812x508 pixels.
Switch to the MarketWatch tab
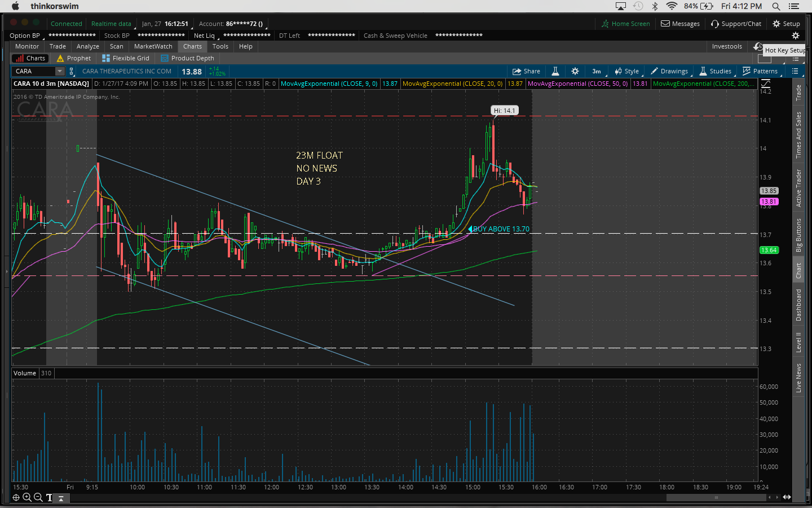pyautogui.click(x=153, y=46)
